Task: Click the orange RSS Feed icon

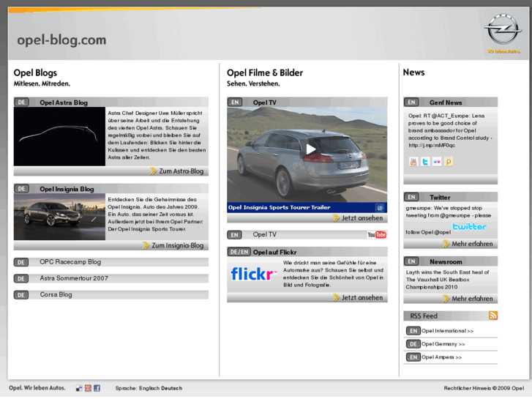Action: point(493,316)
